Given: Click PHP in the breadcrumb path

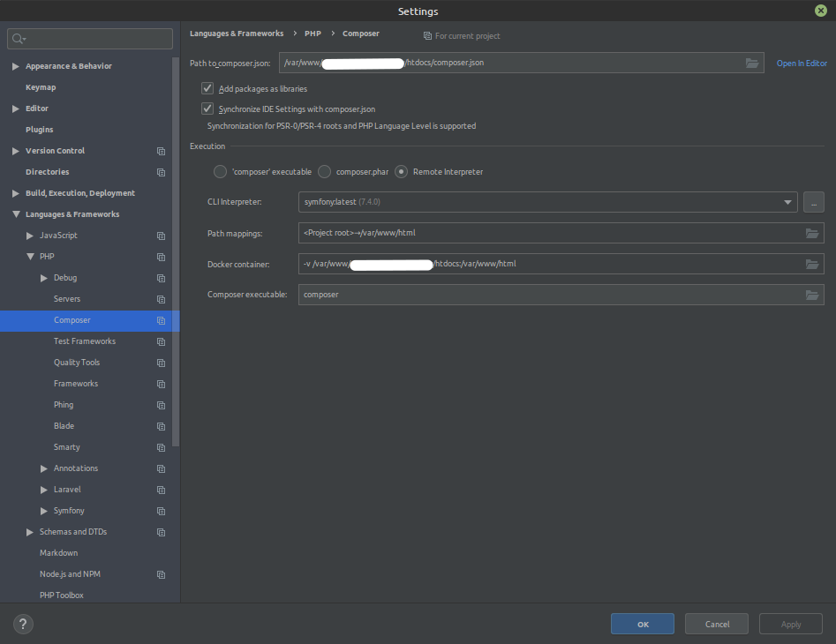Looking at the screenshot, I should (x=313, y=34).
